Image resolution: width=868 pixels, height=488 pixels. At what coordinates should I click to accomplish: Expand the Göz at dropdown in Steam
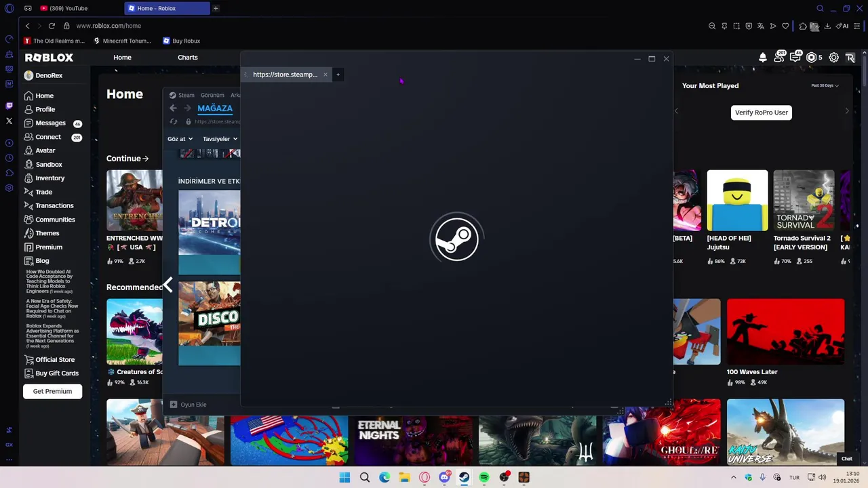180,139
